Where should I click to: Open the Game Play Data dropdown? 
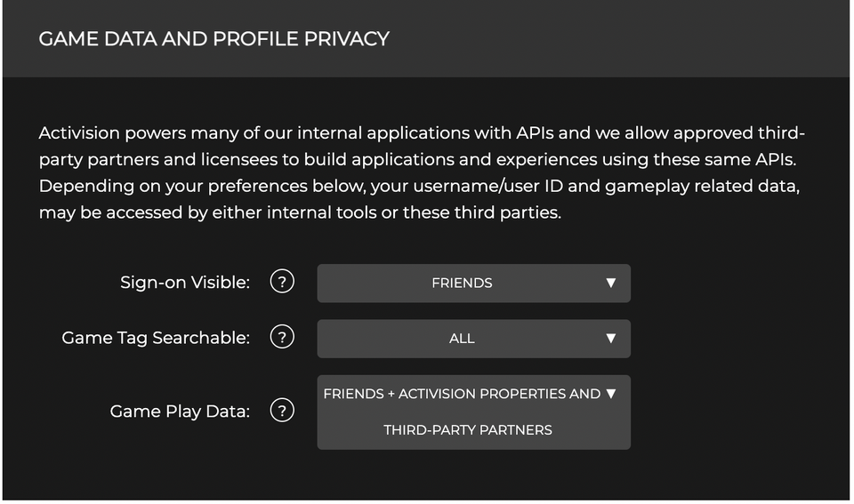pos(474,412)
